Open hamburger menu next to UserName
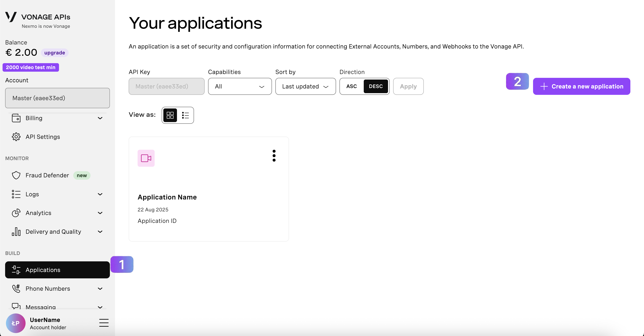Image resolution: width=644 pixels, height=336 pixels. 104,323
